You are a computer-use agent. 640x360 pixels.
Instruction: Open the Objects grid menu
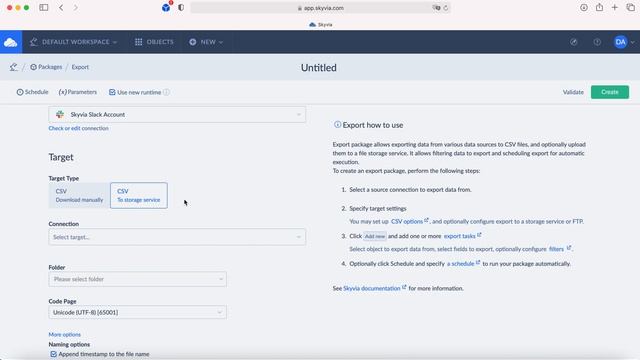154,42
